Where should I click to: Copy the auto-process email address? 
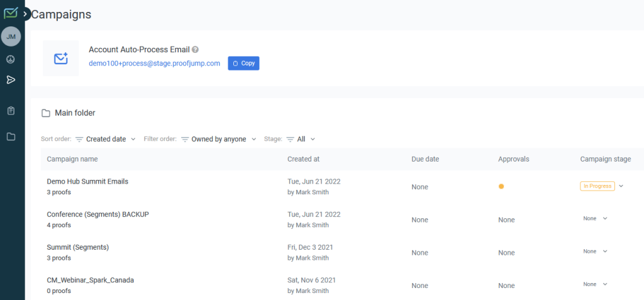243,64
